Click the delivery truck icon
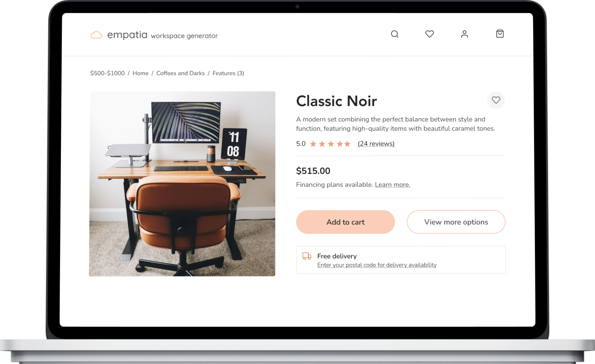 tap(307, 256)
